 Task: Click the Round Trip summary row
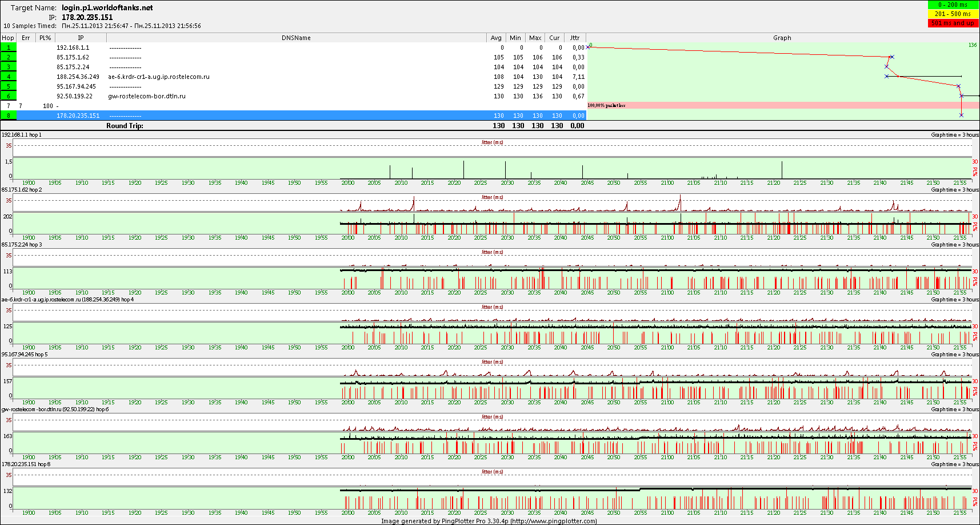(x=125, y=126)
